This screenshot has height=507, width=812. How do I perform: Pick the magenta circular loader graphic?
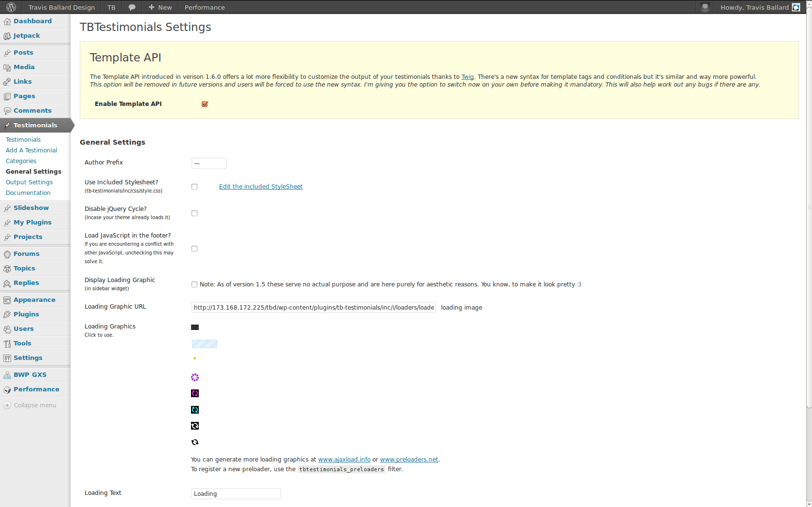pyautogui.click(x=195, y=393)
